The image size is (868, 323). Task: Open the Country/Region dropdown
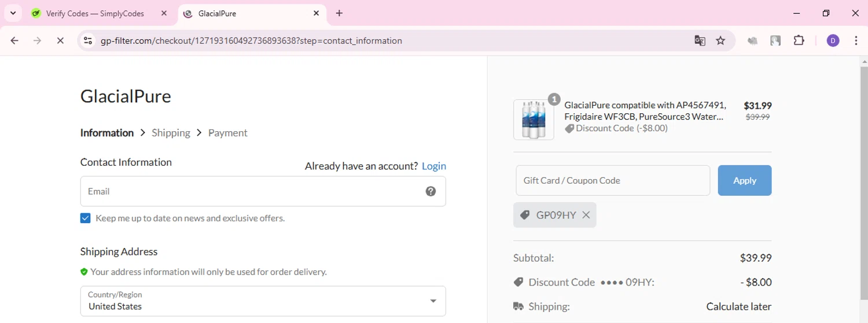263,301
